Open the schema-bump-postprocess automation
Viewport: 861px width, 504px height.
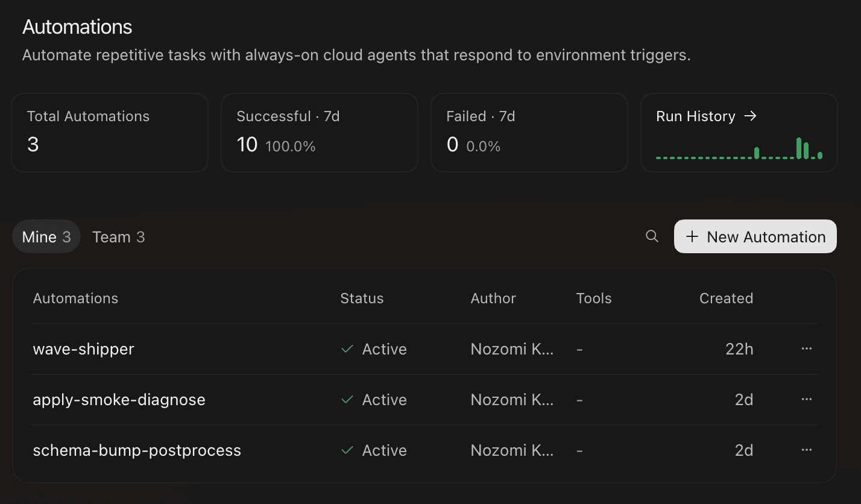pyautogui.click(x=137, y=450)
